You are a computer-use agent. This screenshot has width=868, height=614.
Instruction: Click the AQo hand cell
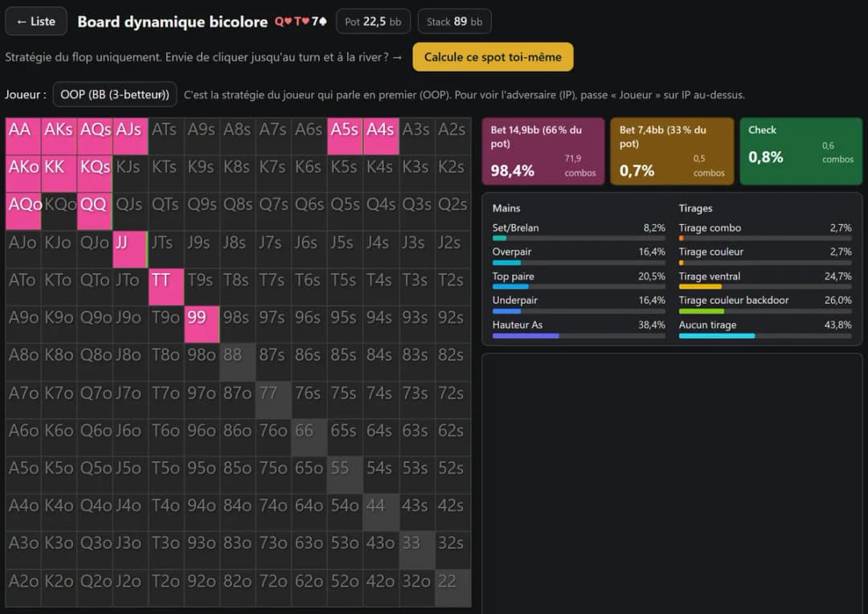point(23,211)
